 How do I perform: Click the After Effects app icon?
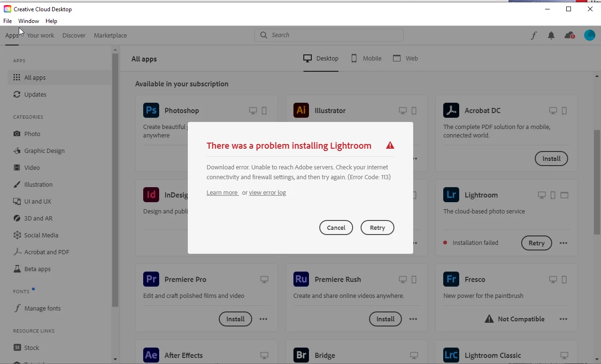(151, 355)
